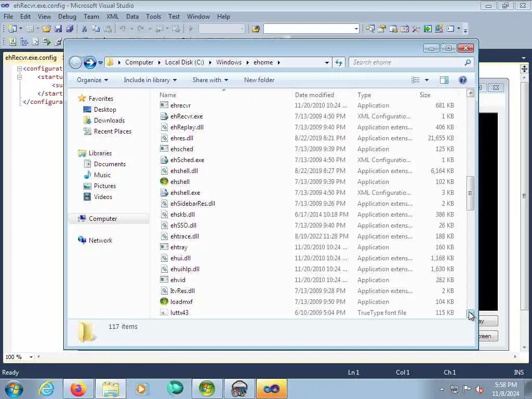Viewport: 532px width, 399px height.
Task: Click the Action Center flag tray icon
Action: [467, 390]
